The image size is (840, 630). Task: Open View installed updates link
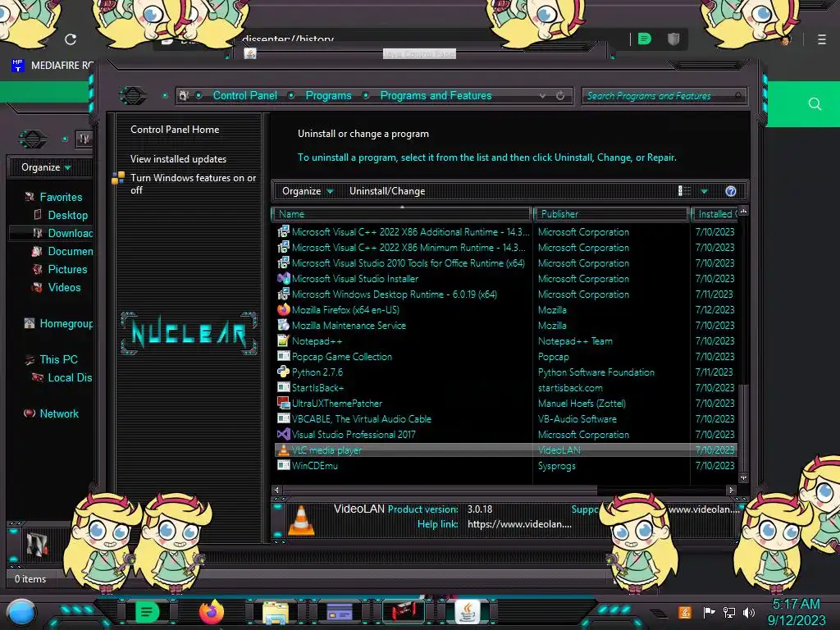(x=178, y=159)
